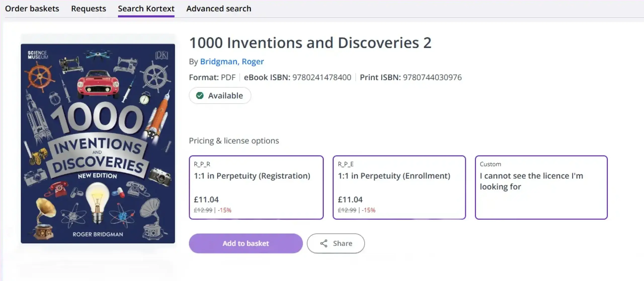Click the Pricing & license options heading
Image resolution: width=644 pixels, height=281 pixels.
[234, 141]
